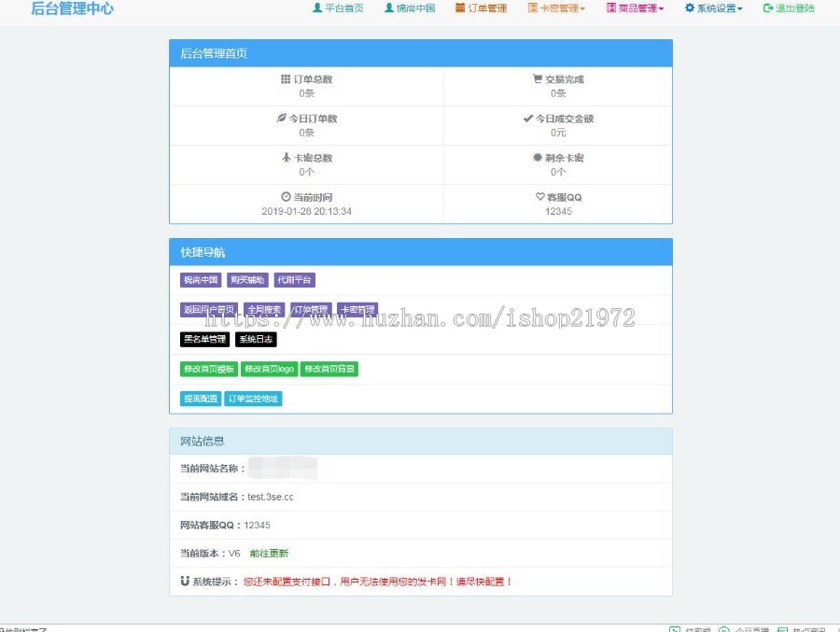This screenshot has height=632, width=840.
Task: Click the icon next to 卡密总数
Action: [287, 158]
